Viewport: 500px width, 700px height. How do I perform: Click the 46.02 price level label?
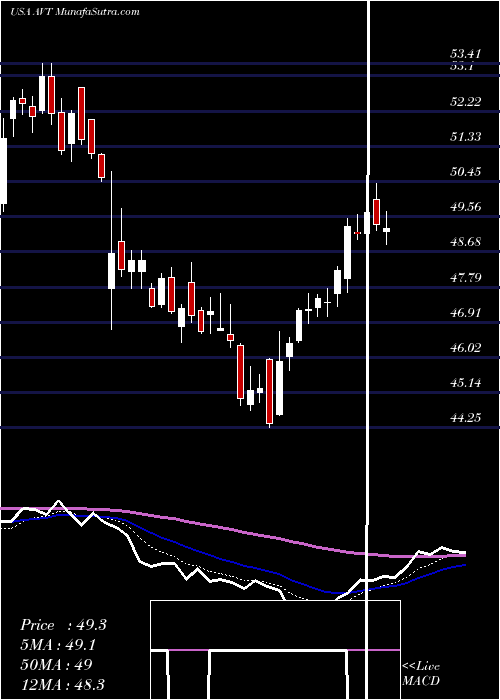pos(466,348)
